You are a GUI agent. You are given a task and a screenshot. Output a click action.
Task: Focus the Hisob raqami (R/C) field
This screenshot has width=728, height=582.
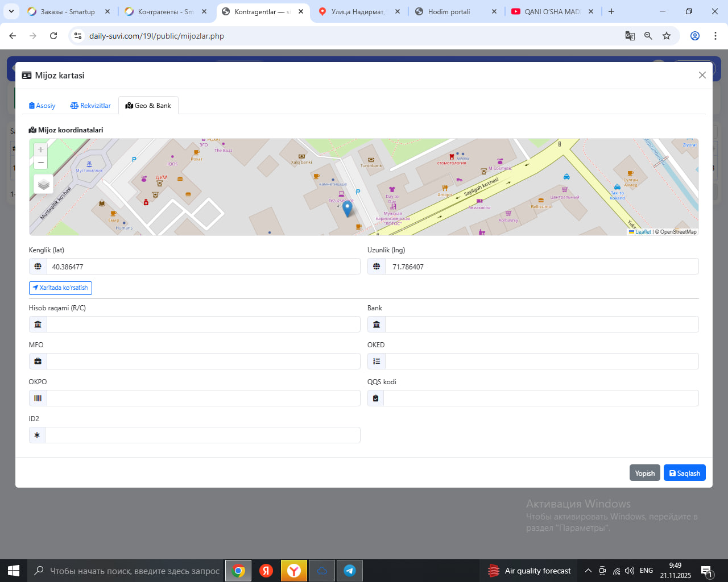pos(203,325)
